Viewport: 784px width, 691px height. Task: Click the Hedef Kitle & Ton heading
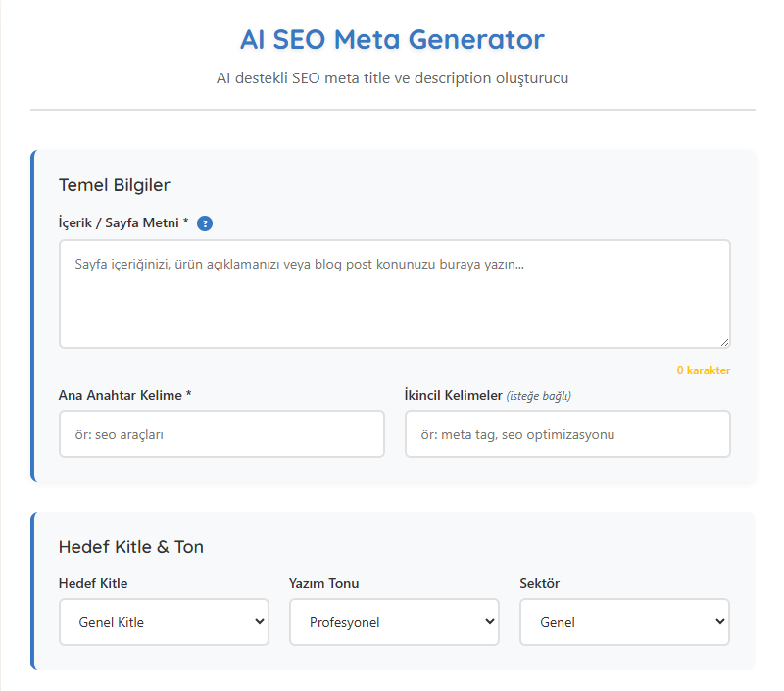[131, 547]
